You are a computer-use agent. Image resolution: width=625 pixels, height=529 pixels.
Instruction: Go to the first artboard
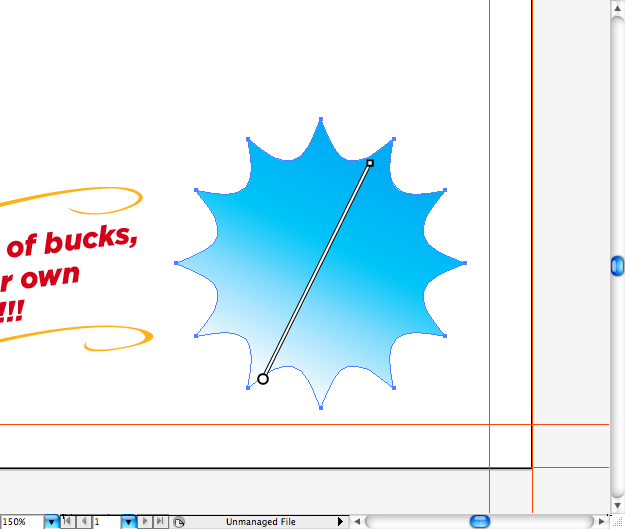pos(67,521)
